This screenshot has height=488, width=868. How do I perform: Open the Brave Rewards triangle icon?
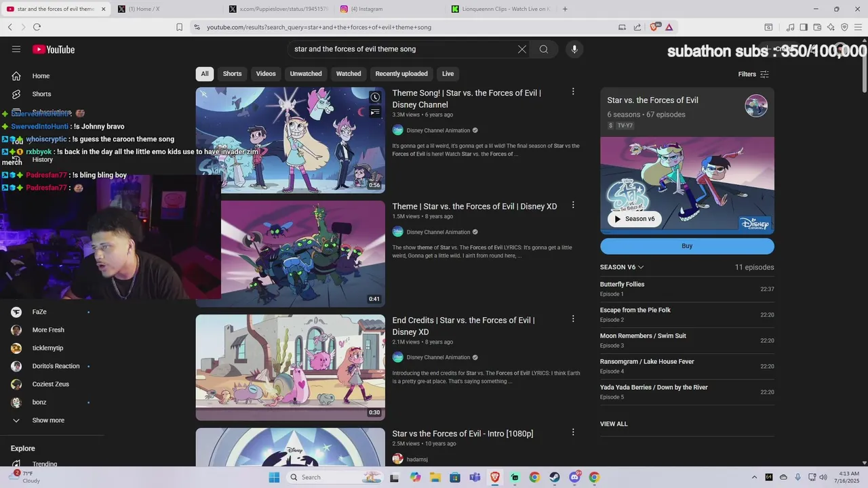point(669,27)
